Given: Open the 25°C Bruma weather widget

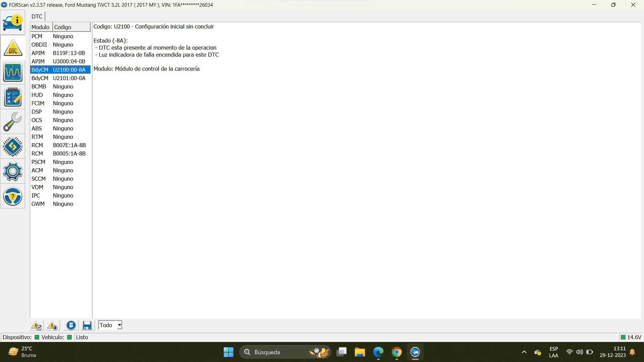Looking at the screenshot, I should point(23,352).
